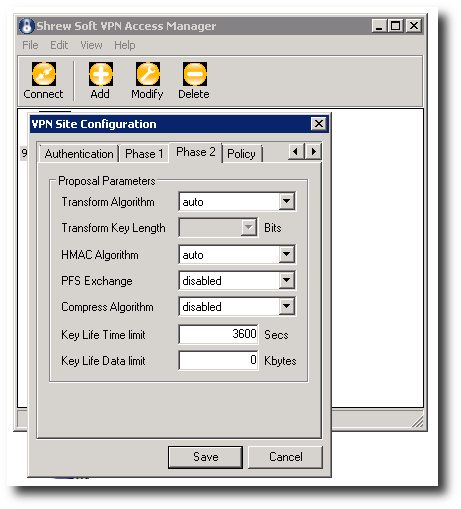Expand the HMAC Algorithm dropdown

[286, 254]
